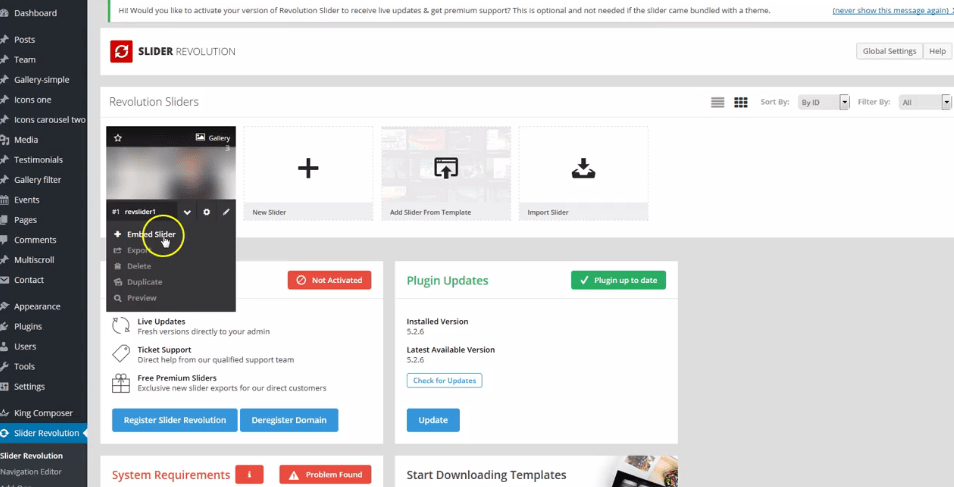Click the pencil edit icon on revslider1
Screen dimensions: 954x487
tap(226, 212)
